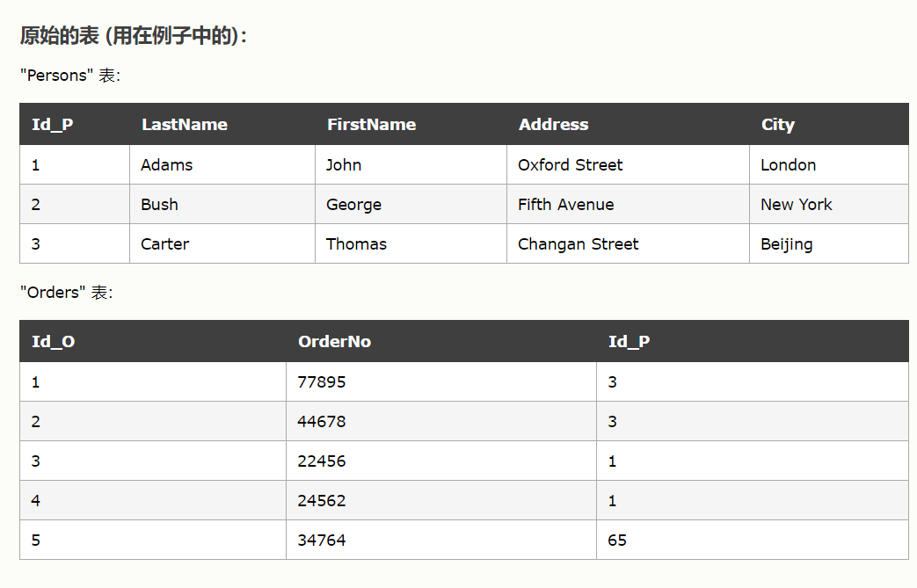Select order number 77895 cell
The width and height of the screenshot is (917, 588).
click(322, 382)
